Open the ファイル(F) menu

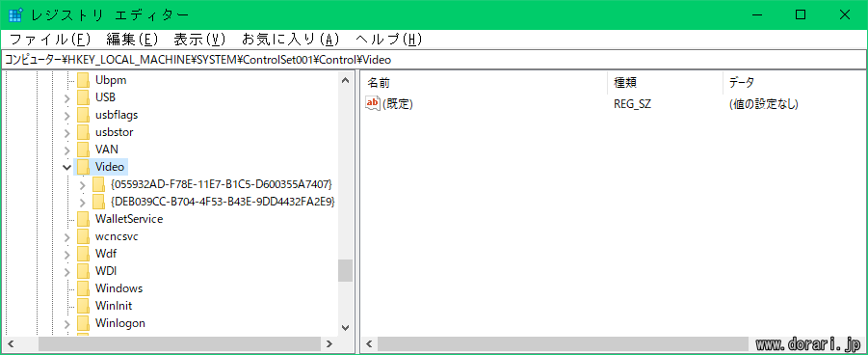pyautogui.click(x=50, y=40)
